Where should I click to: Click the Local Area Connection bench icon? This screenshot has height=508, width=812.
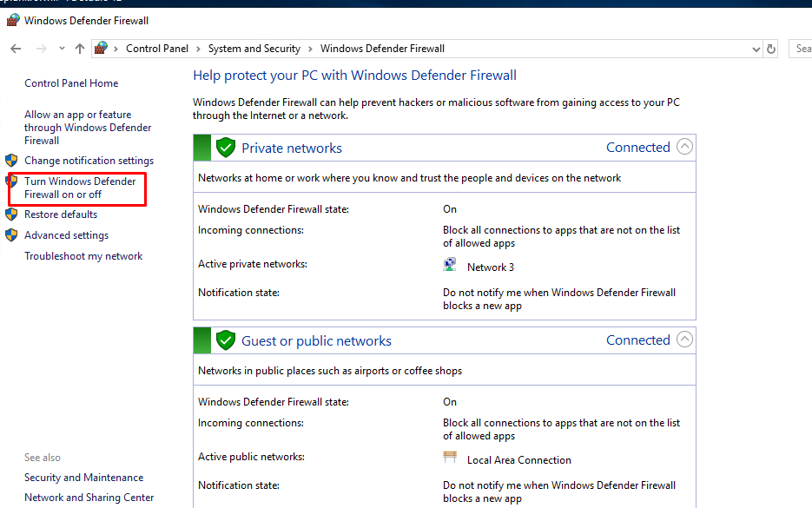point(450,457)
